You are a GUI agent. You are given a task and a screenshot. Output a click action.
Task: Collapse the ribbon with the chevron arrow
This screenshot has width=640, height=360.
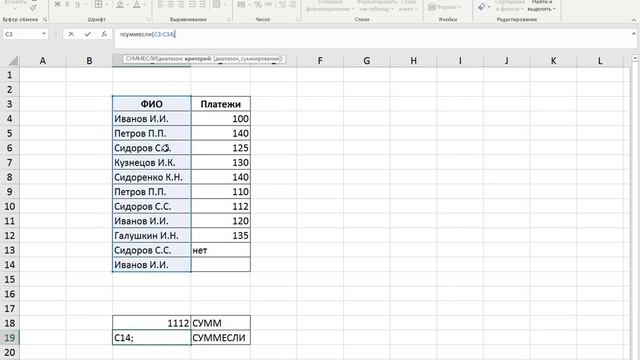point(633,20)
